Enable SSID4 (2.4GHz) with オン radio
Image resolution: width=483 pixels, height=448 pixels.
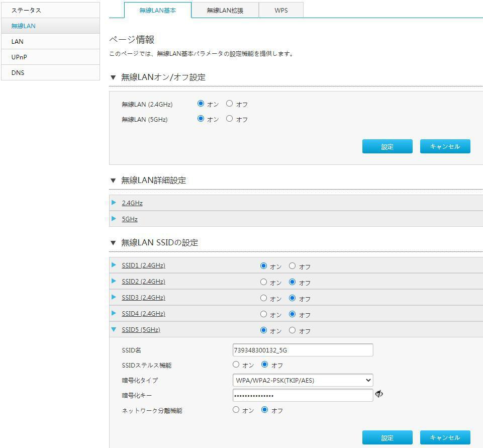[264, 314]
